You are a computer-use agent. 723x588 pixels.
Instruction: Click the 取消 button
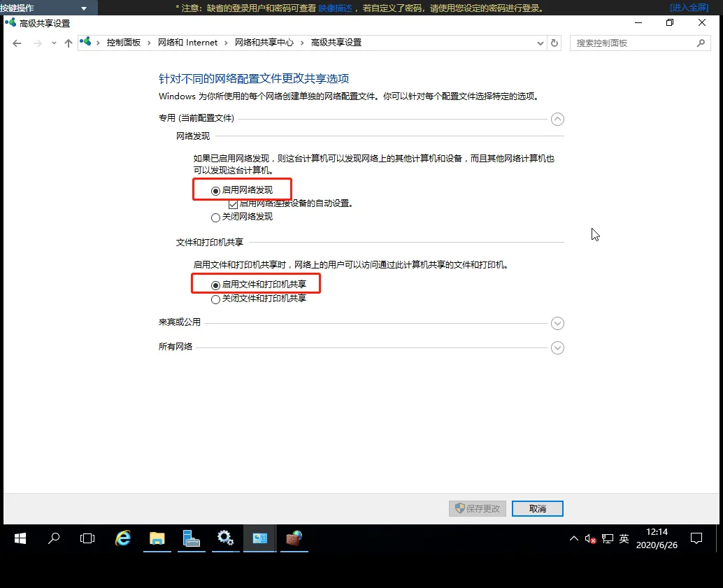click(x=537, y=508)
